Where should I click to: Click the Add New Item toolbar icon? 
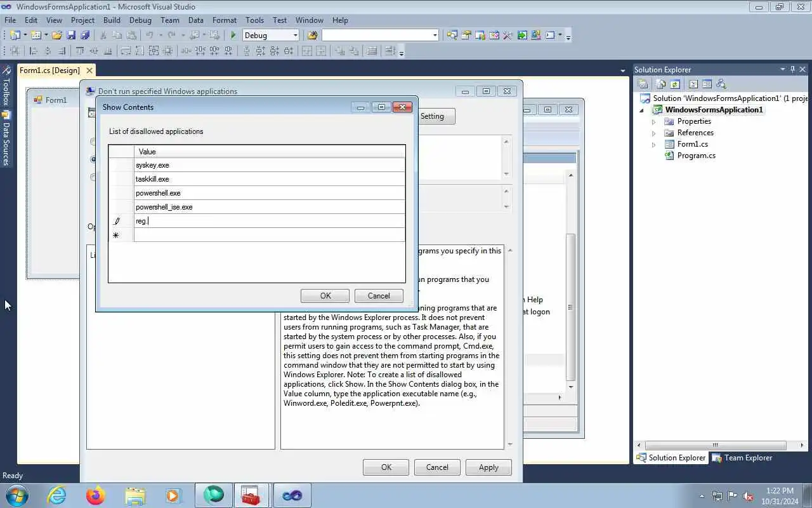(x=36, y=36)
